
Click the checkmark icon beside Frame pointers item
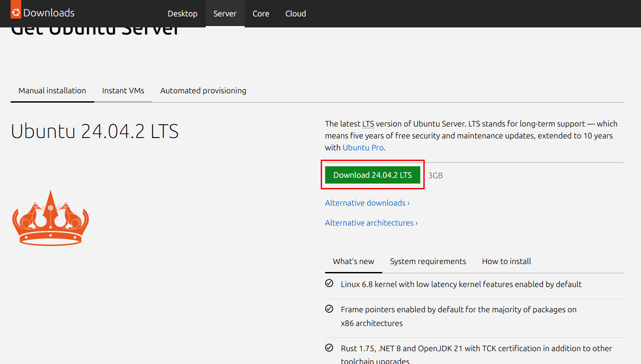tap(329, 309)
